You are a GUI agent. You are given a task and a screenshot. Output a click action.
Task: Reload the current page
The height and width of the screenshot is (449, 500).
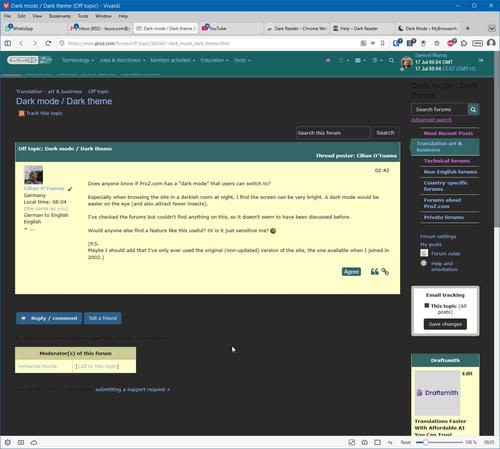pyautogui.click(x=48, y=43)
